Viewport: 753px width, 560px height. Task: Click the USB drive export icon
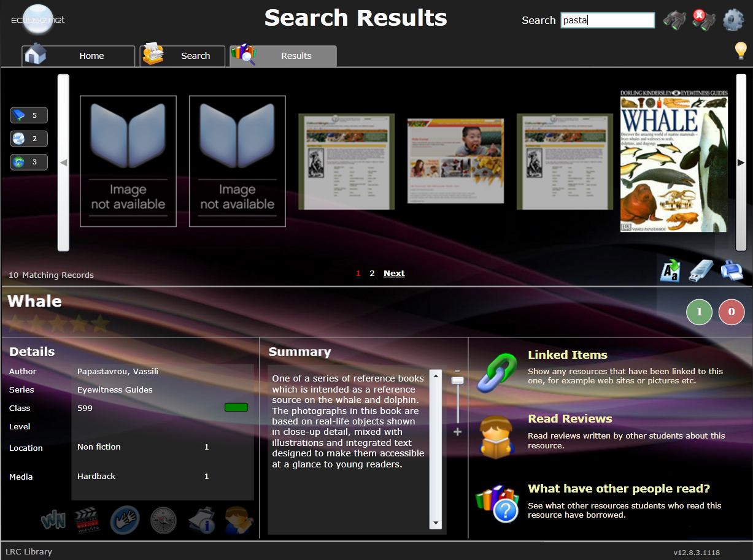(700, 270)
